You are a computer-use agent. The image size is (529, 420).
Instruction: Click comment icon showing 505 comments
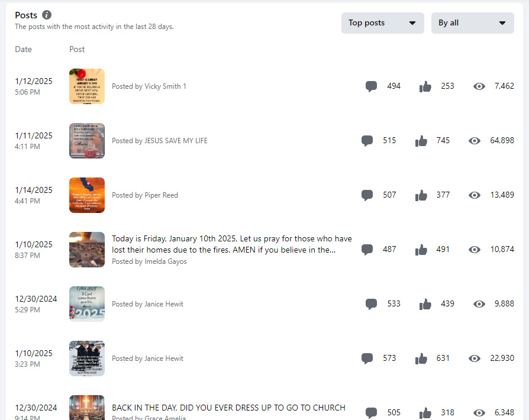coord(371,413)
